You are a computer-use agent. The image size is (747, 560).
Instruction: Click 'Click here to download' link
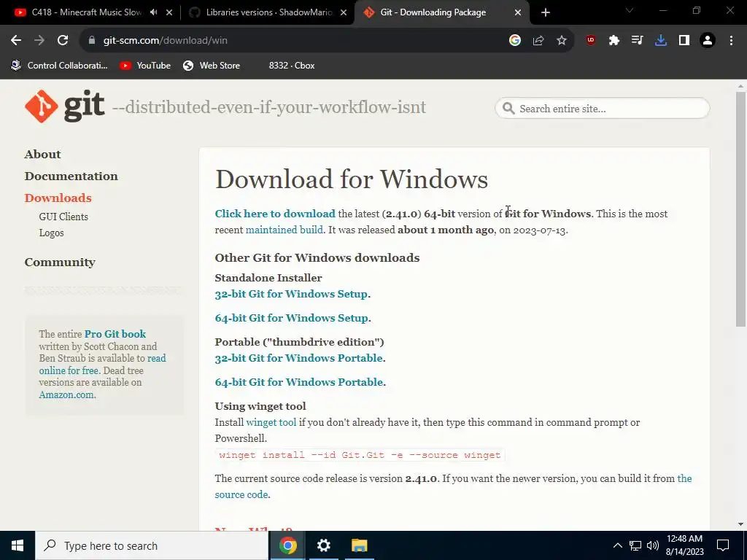pyautogui.click(x=275, y=214)
